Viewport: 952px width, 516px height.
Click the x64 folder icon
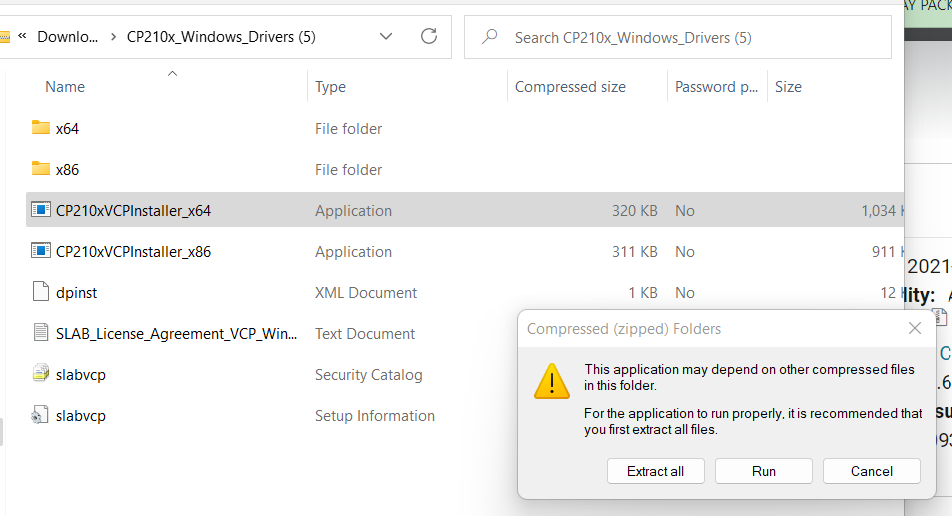[41, 128]
